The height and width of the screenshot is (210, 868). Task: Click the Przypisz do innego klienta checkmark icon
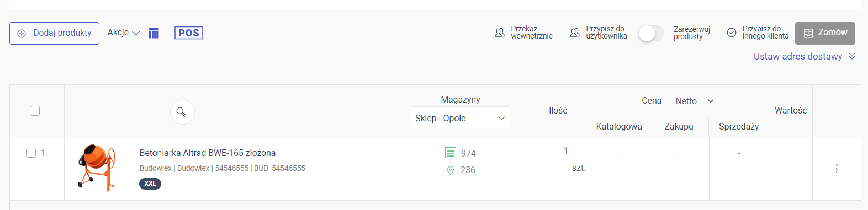click(732, 33)
